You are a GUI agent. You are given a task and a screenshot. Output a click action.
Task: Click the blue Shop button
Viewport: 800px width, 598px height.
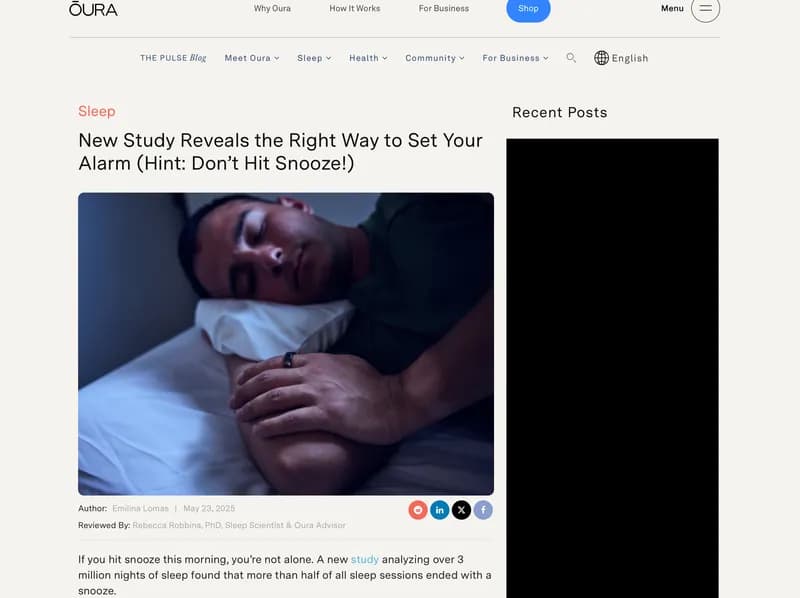[x=528, y=9]
